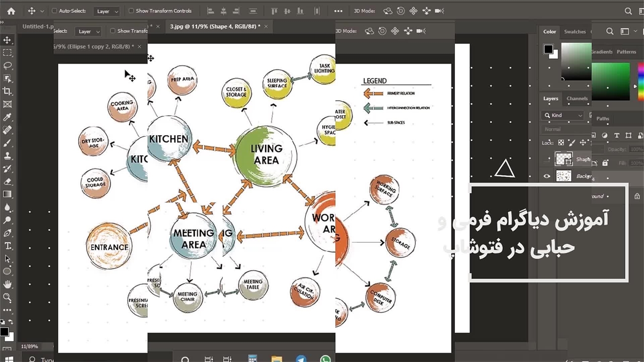The width and height of the screenshot is (644, 362).
Task: Open the Kind filter dropdown in Layers
Action: [x=562, y=115]
